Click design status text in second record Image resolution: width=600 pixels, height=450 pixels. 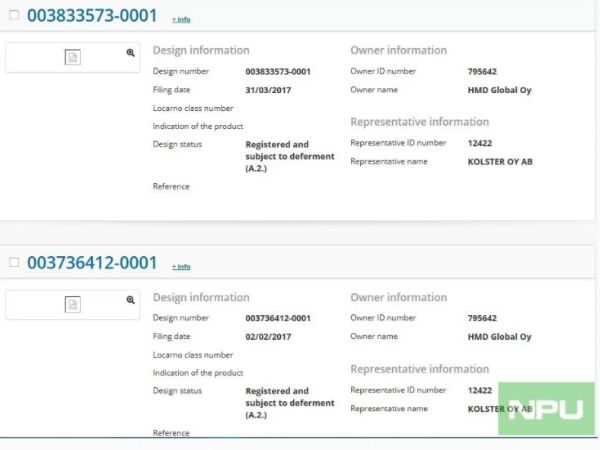click(x=290, y=403)
